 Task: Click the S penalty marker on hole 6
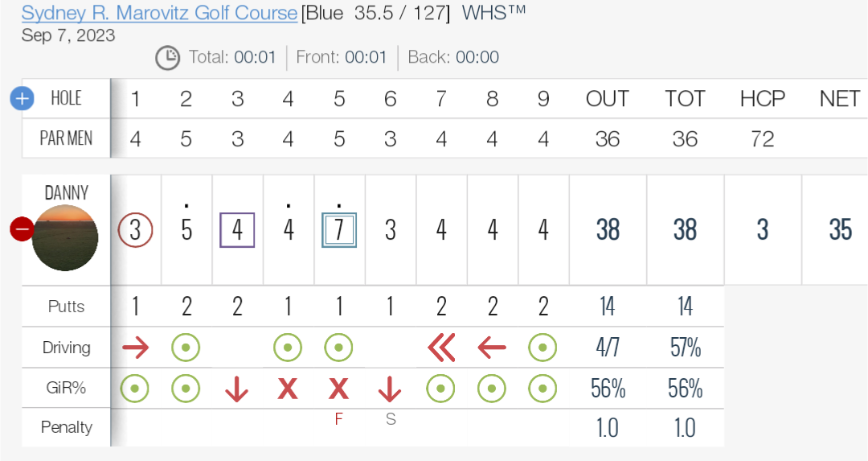click(391, 419)
